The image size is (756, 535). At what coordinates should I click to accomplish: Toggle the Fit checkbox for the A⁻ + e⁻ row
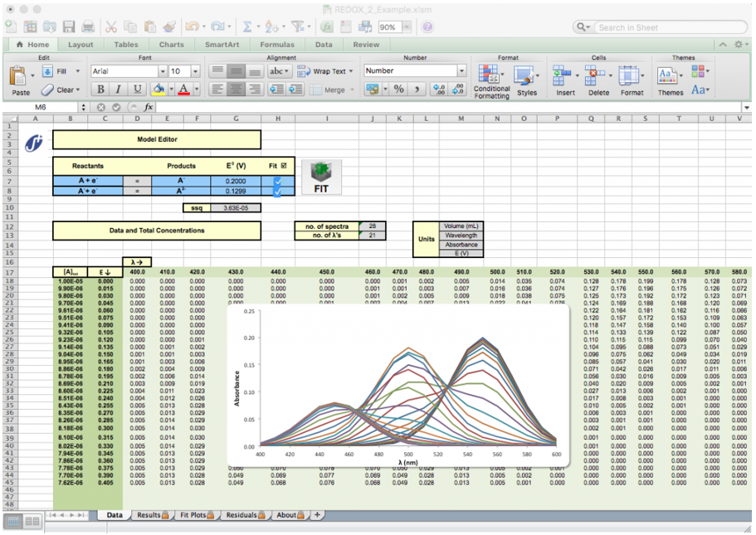click(277, 191)
